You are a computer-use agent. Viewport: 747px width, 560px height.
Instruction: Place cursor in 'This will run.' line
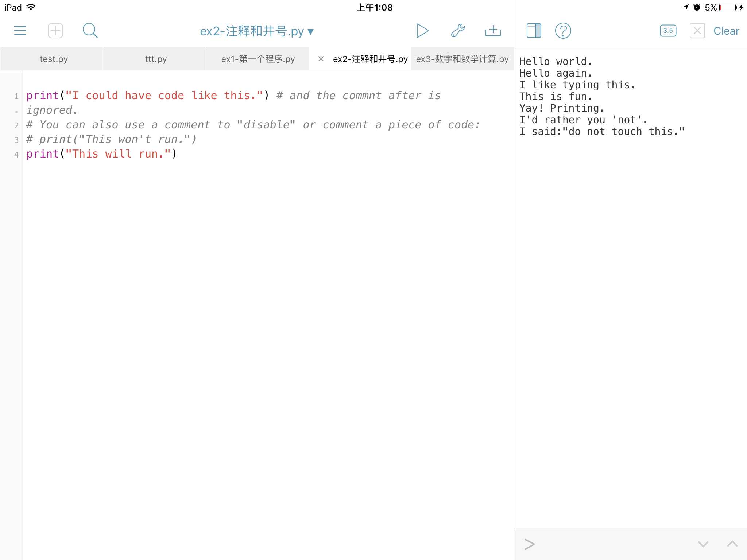[x=101, y=154]
